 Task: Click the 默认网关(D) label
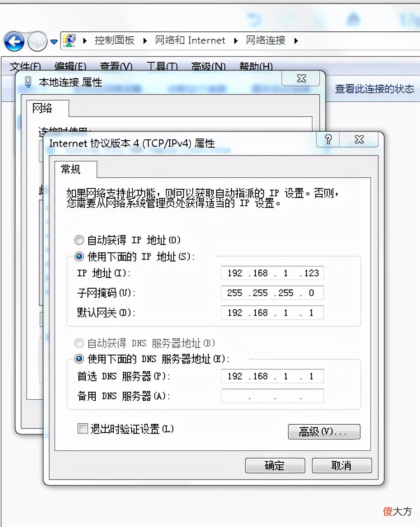click(x=106, y=313)
